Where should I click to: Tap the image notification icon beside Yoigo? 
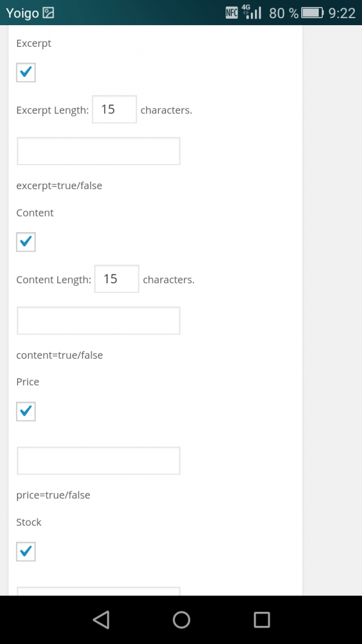[49, 13]
